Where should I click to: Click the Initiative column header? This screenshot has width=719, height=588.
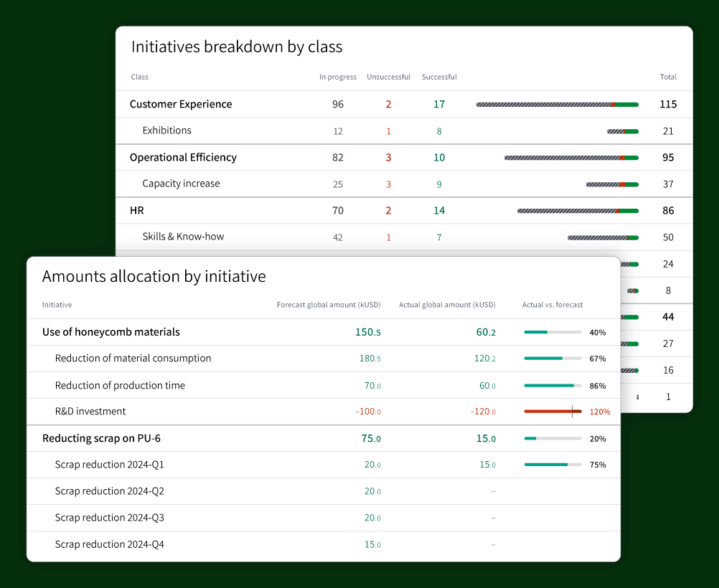57,305
